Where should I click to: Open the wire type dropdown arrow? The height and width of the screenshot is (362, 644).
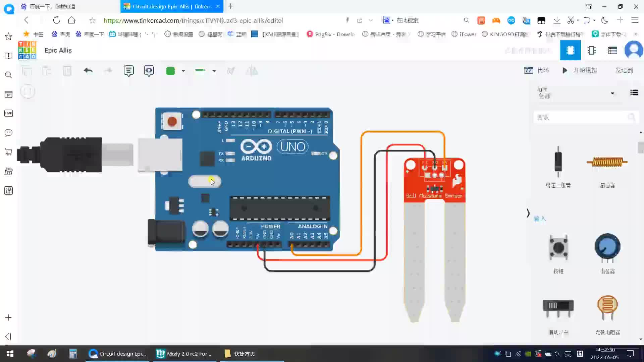point(214,71)
